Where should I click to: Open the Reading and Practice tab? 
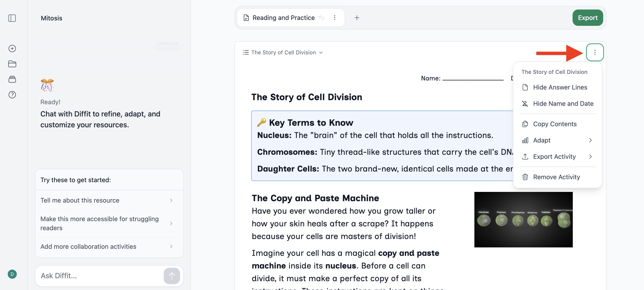pos(283,18)
